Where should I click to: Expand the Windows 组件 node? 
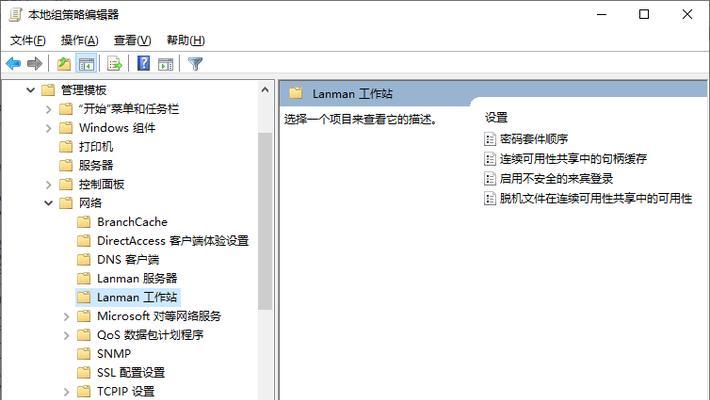(x=48, y=128)
